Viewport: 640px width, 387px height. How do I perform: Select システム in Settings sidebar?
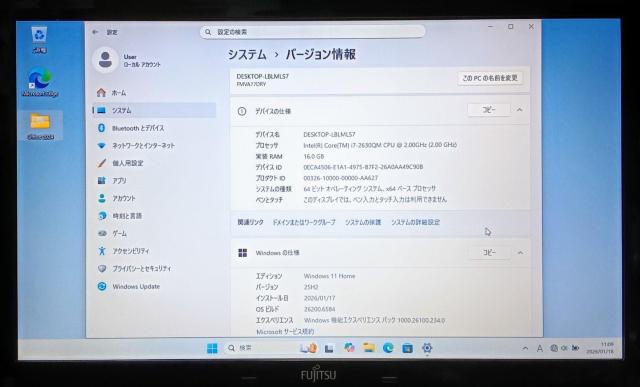[154, 110]
